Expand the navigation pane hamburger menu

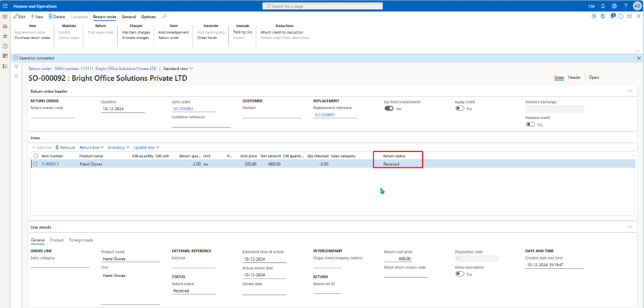click(x=5, y=16)
